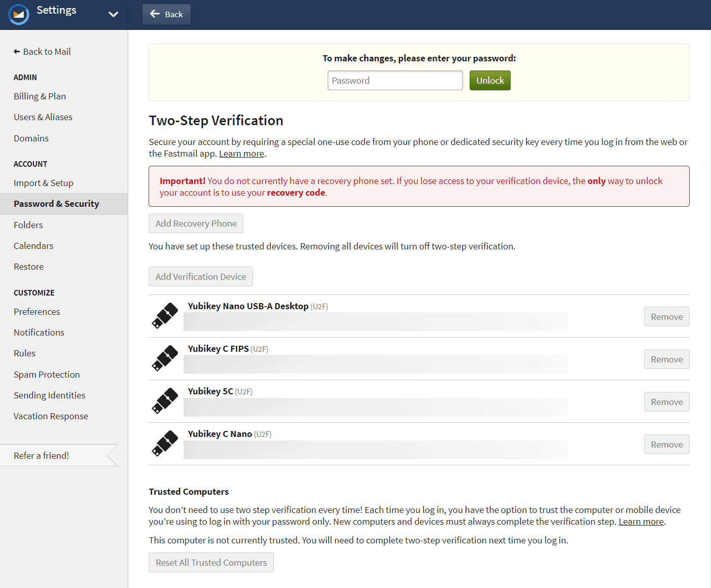Click the Yubikey C FIPS device name
Viewport: 711px width, 588px height.
[218, 349]
